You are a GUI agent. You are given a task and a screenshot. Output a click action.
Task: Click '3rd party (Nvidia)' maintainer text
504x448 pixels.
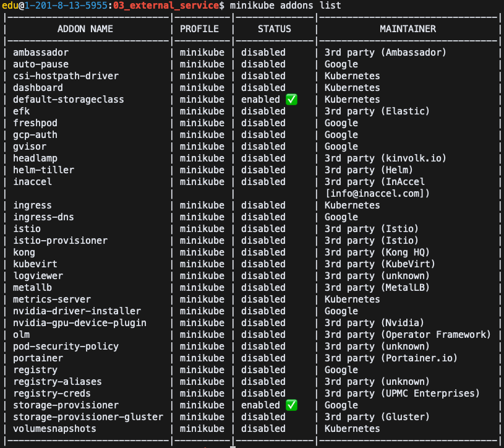click(374, 322)
